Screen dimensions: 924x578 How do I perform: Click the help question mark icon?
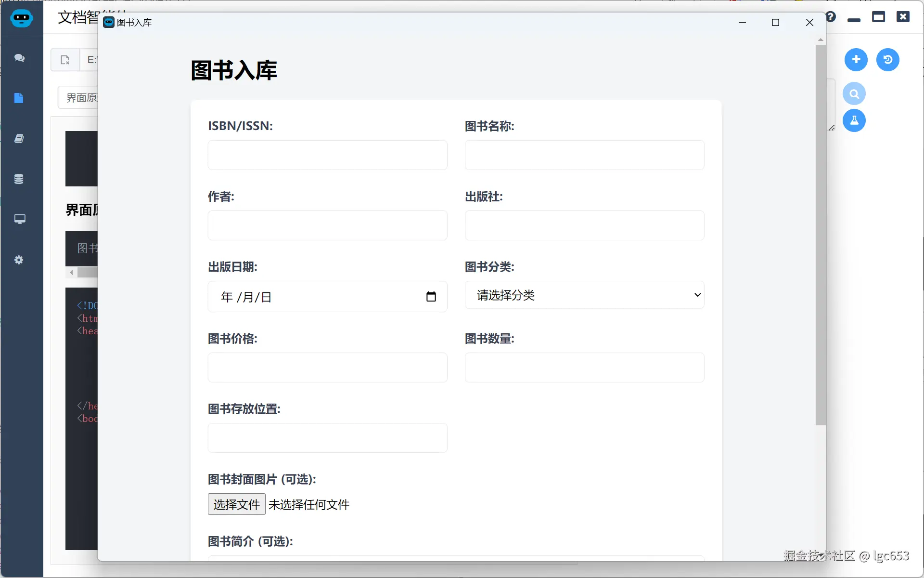[x=831, y=17]
